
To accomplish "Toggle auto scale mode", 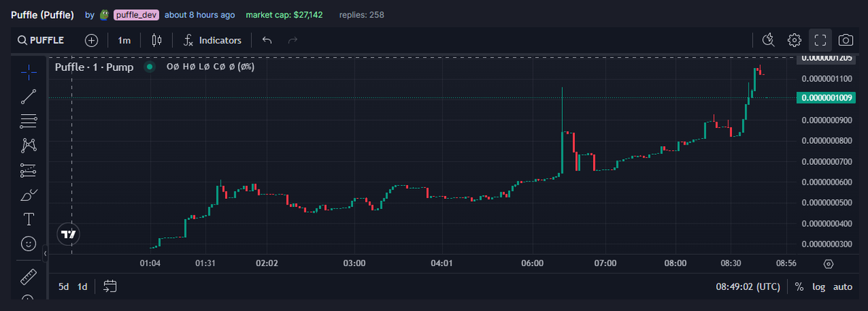I will click(x=843, y=287).
